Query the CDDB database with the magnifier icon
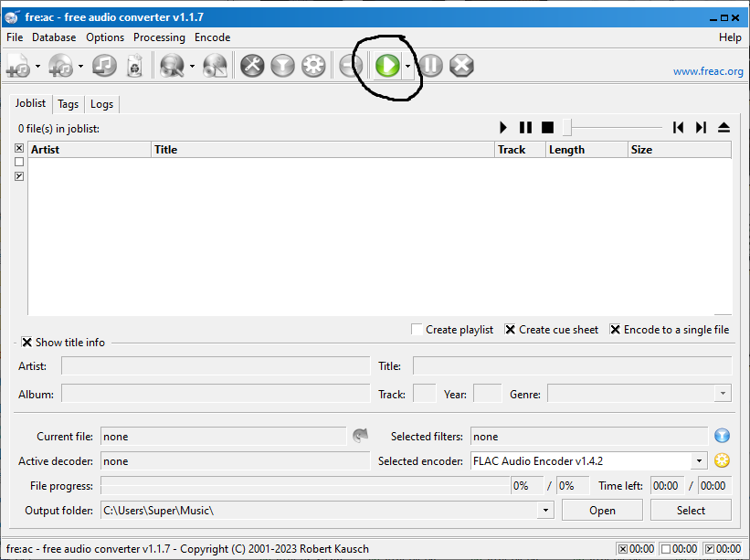Image resolution: width=750 pixels, height=560 pixels. pos(172,66)
